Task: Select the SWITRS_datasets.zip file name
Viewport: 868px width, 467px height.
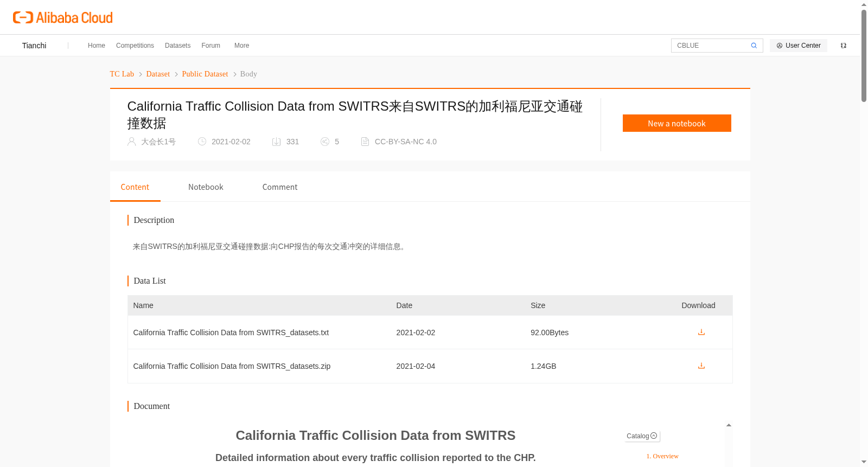Action: coord(232,366)
